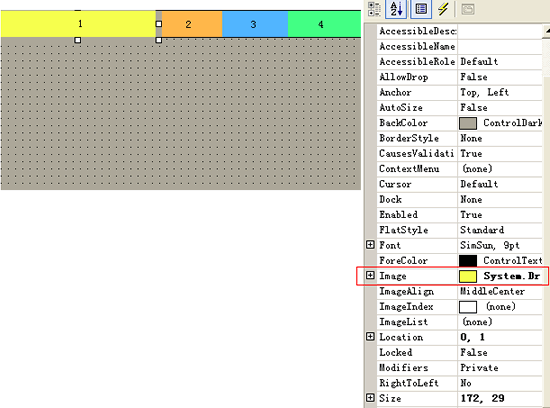The image size is (550, 408).
Task: Click the Properties list icon
Action: [x=421, y=9]
